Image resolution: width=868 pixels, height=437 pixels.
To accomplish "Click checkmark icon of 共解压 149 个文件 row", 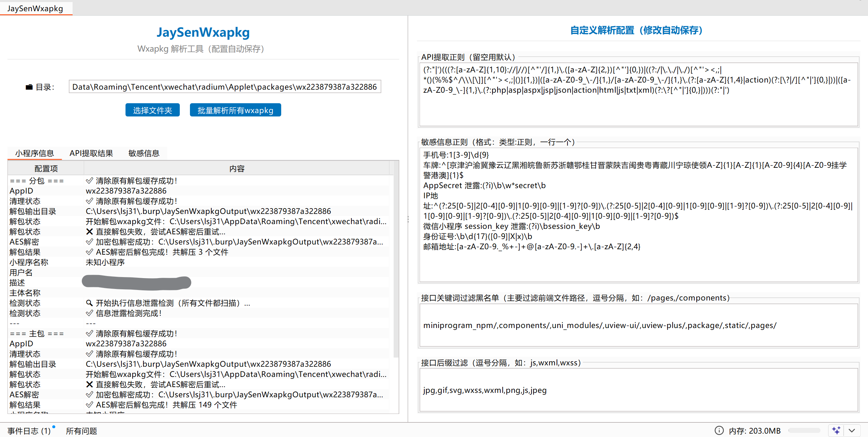I will point(90,405).
